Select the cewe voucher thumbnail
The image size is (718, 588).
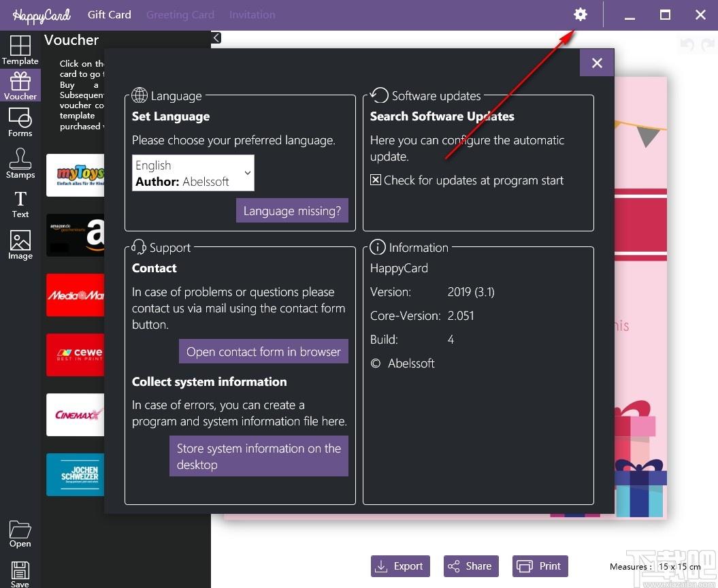pos(75,355)
